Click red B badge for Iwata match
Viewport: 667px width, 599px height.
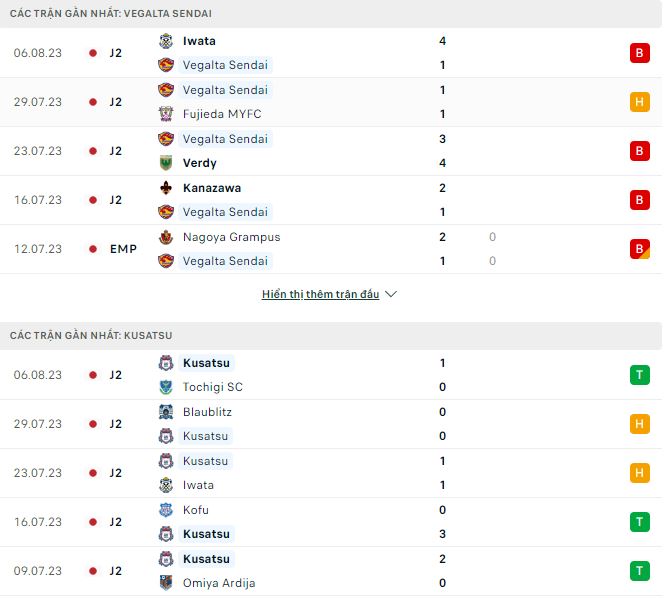point(640,53)
